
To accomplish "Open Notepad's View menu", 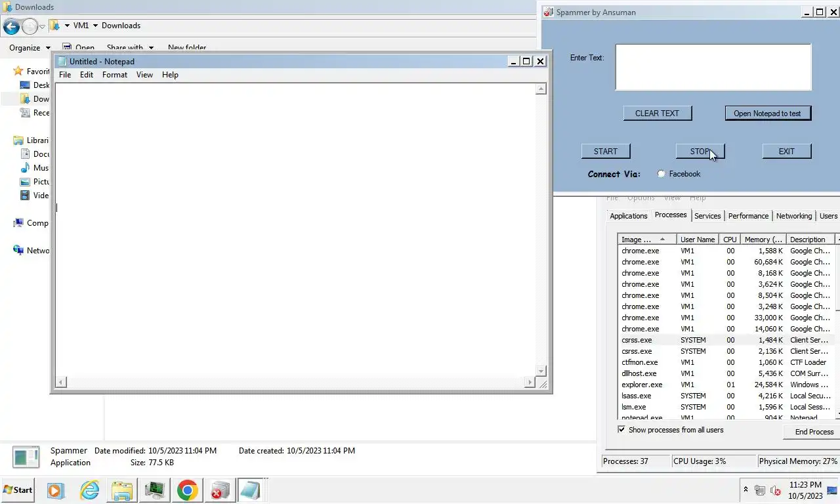I will (x=144, y=75).
